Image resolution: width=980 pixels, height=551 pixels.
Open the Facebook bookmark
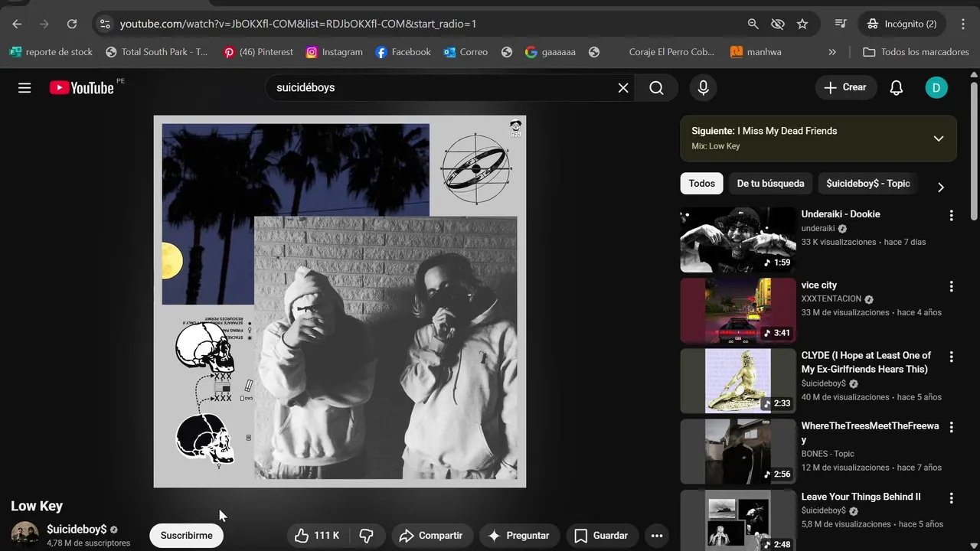coord(403,52)
